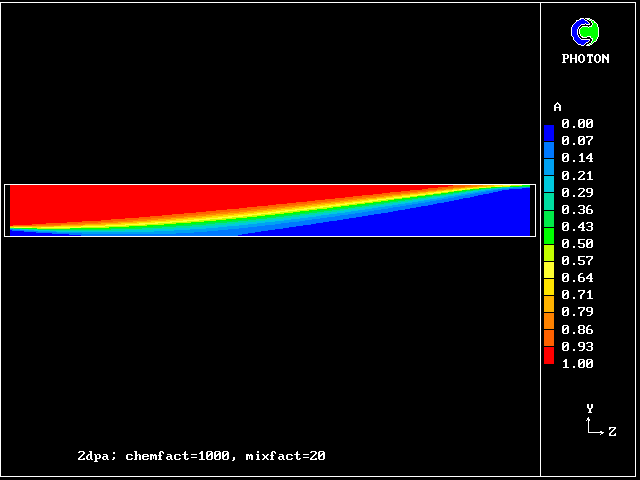This screenshot has height=480, width=640.
Task: Pick the orange legend swatch beside 0.79
Action: (x=549, y=312)
